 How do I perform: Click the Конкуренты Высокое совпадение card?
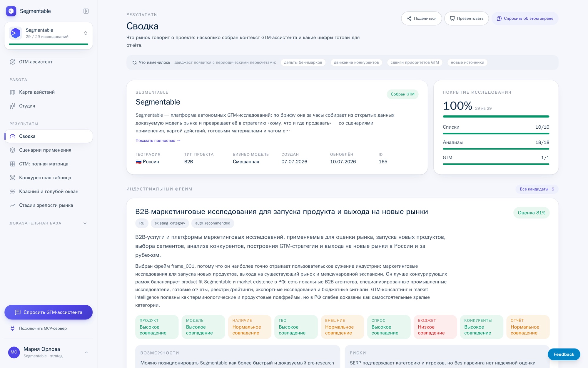pyautogui.click(x=482, y=327)
